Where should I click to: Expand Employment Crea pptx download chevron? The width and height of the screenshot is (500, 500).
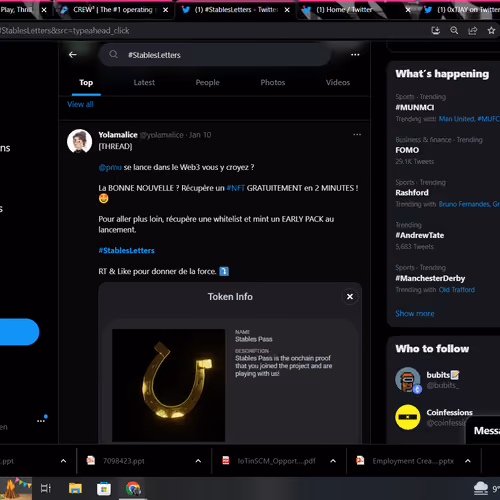[x=468, y=461]
